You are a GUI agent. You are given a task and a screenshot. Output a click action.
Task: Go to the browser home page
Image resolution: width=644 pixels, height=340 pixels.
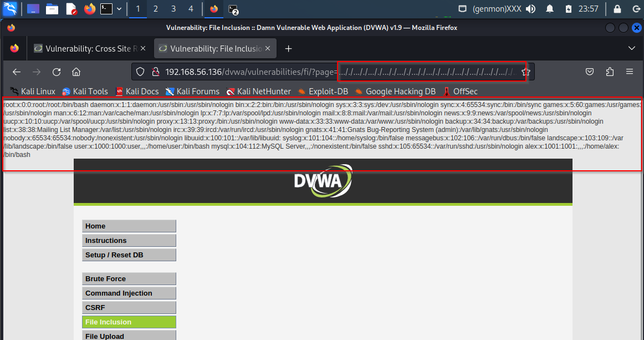pos(76,72)
